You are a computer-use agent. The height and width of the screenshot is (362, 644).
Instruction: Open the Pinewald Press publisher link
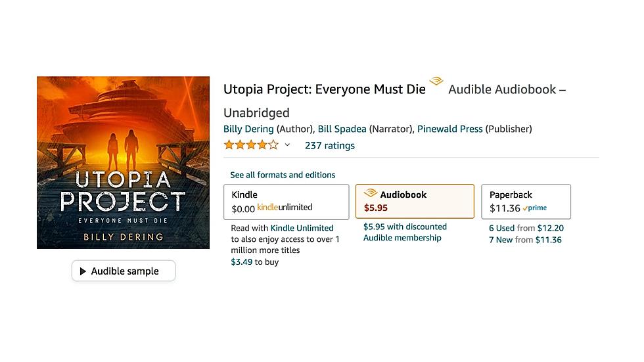pos(449,129)
